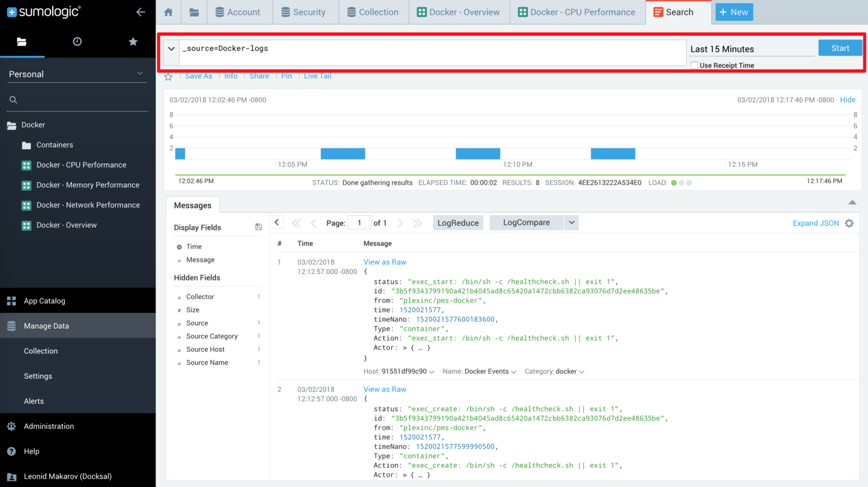Open favorites star in sidebar
Image resolution: width=868 pixels, height=487 pixels.
[x=133, y=42]
